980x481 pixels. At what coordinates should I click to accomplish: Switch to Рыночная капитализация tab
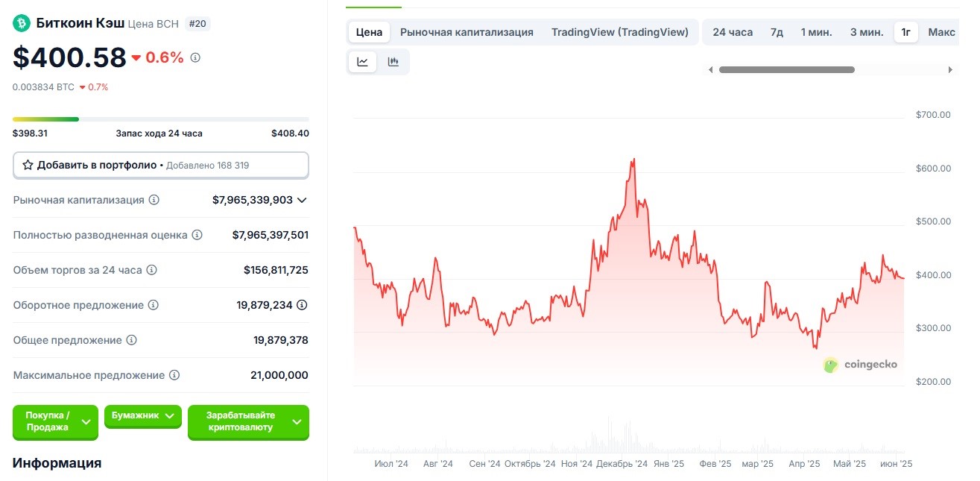[467, 32]
